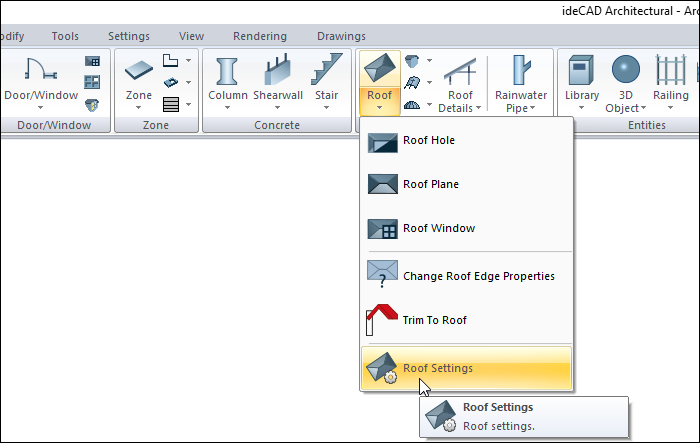The height and width of the screenshot is (443, 700).
Task: Switch to the Tools ribbon tab
Action: click(65, 36)
